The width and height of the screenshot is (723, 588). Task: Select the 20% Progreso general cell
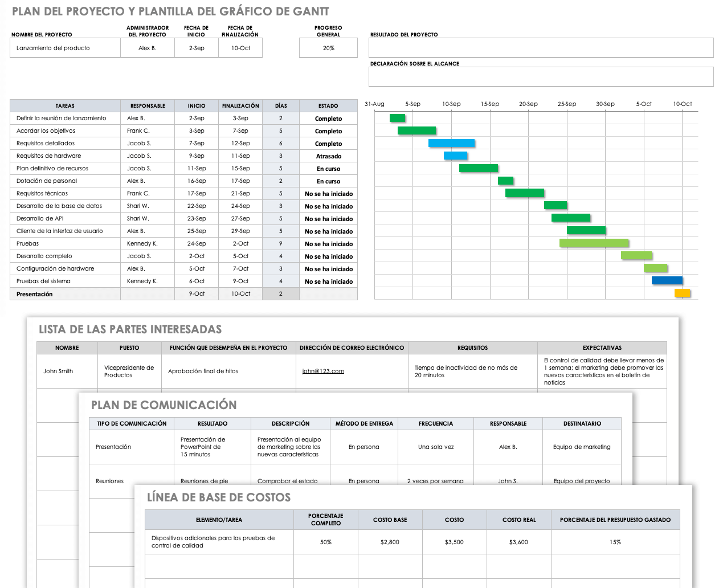click(328, 48)
